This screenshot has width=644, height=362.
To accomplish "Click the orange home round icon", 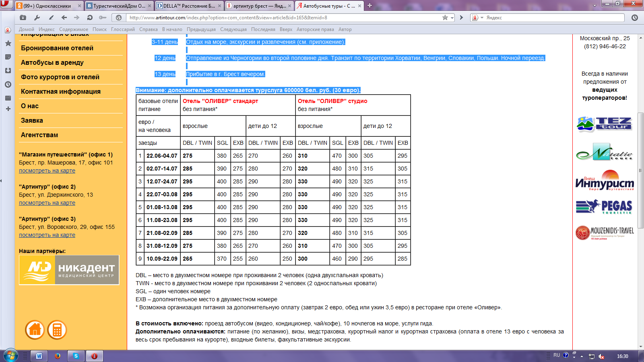I will (35, 330).
